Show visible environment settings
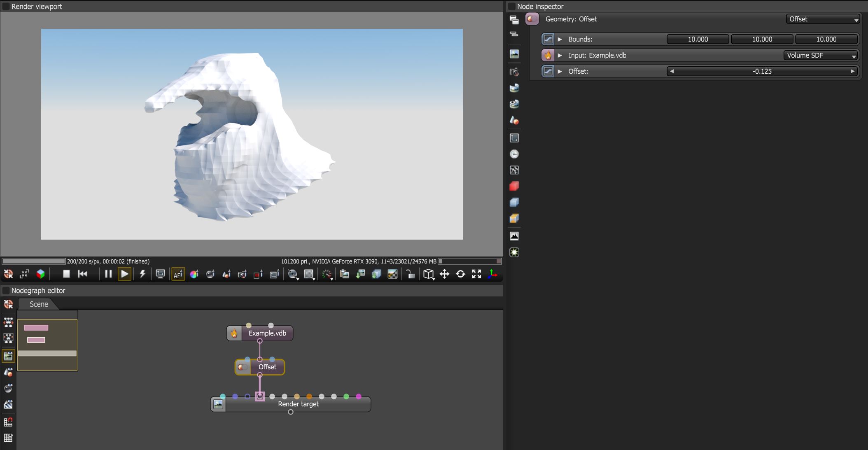The width and height of the screenshot is (868, 450). point(514,104)
